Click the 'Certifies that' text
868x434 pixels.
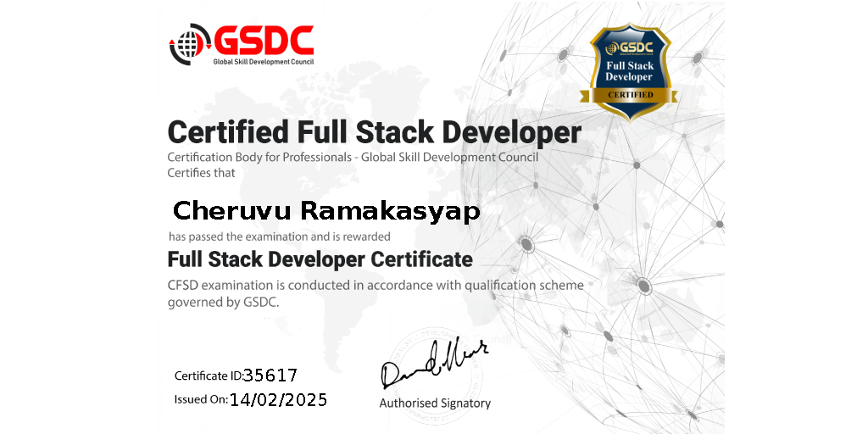tap(202, 173)
